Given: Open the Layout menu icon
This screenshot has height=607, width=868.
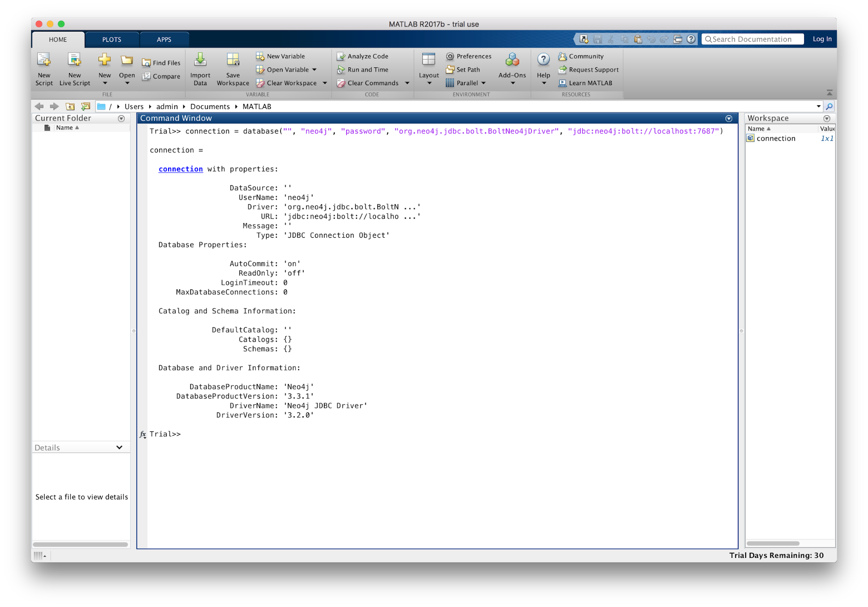Looking at the screenshot, I should click(429, 60).
